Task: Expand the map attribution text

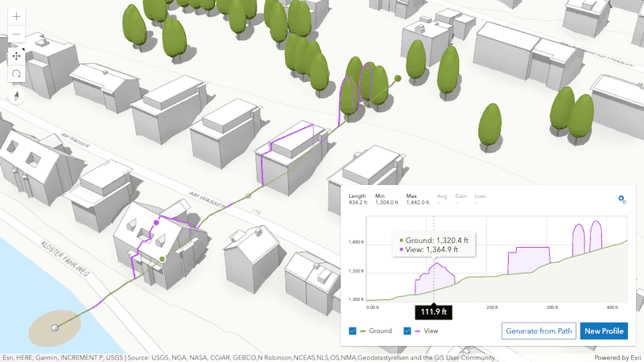Action: [250, 357]
